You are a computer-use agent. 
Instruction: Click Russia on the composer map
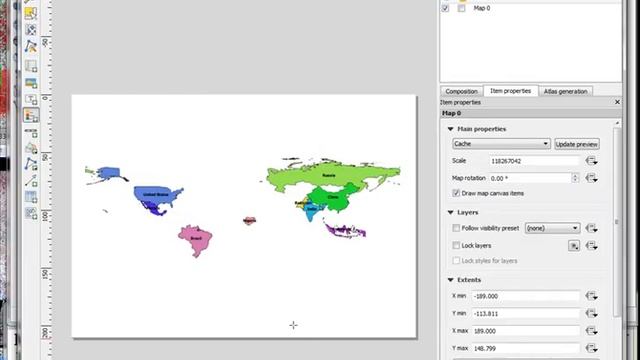329,176
